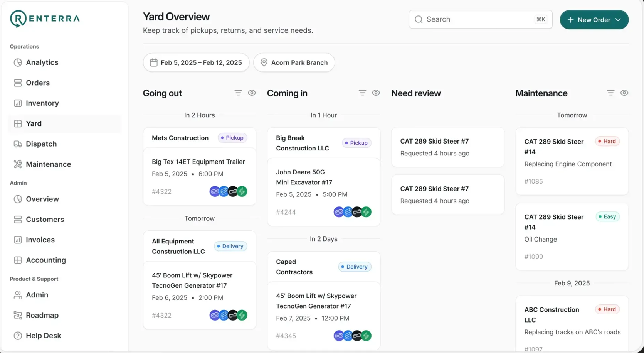Click in the Search field
The width and height of the screenshot is (644, 353).
[x=480, y=19]
